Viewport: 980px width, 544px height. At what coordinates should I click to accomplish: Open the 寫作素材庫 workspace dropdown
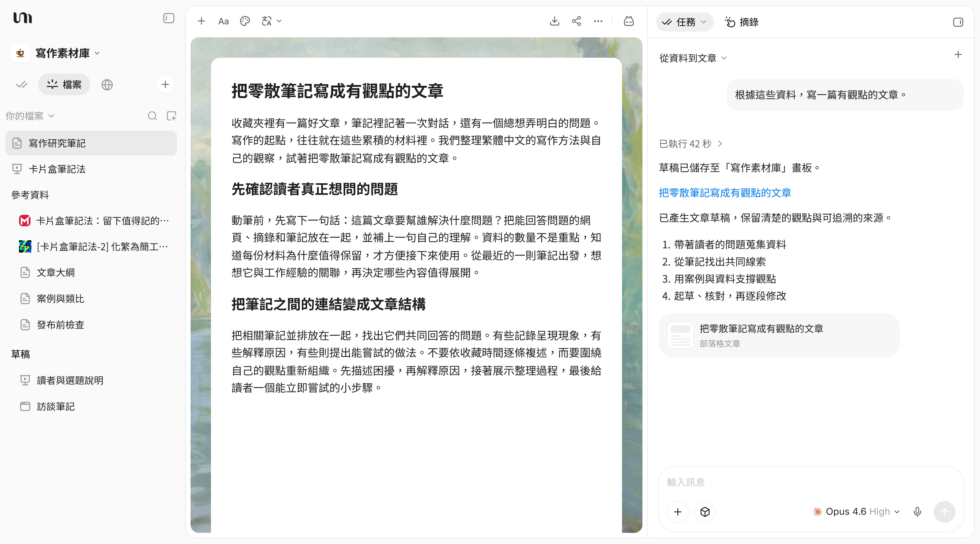67,53
